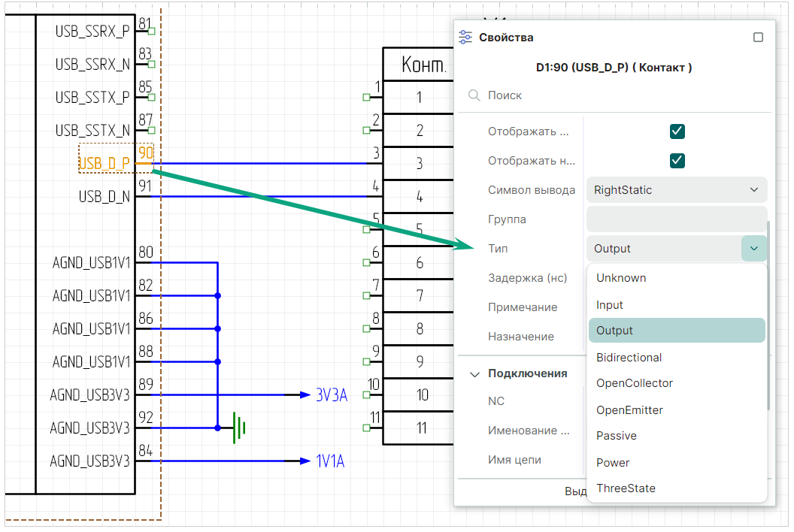This screenshot has height=532, width=794.
Task: Open the 'Символ вывода' RightStatic dropdown
Action: [x=676, y=190]
